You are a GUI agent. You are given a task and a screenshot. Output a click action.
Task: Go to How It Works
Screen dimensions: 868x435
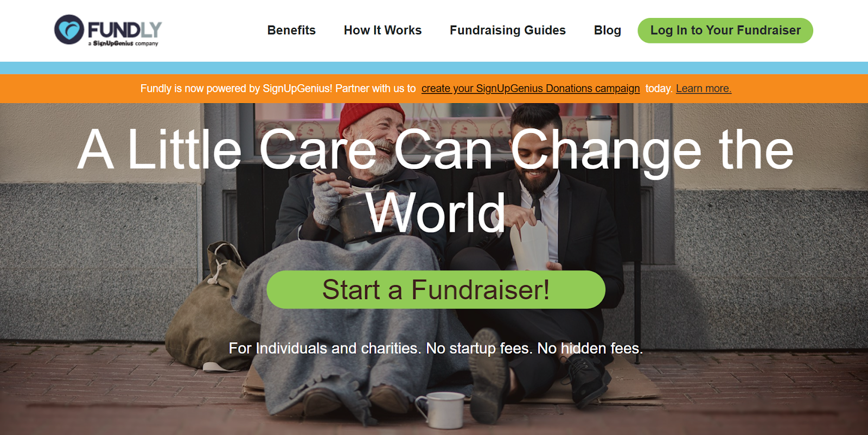[x=382, y=30]
